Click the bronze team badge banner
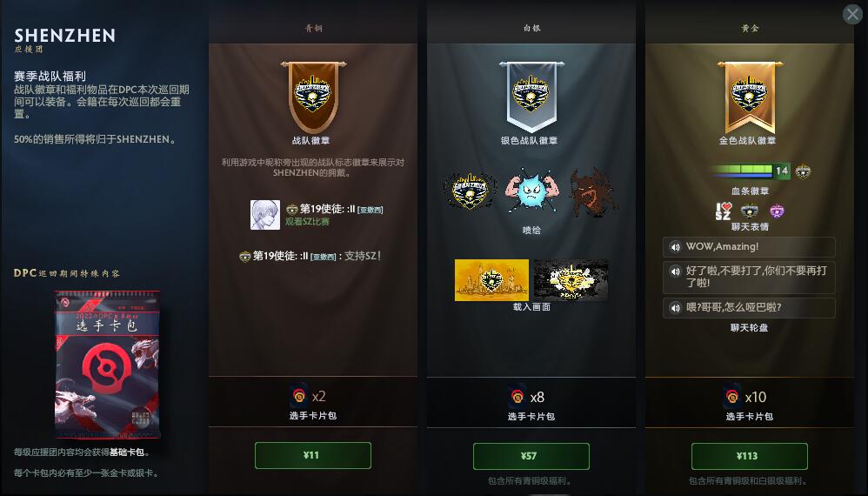This screenshot has width=868, height=496. pyautogui.click(x=313, y=97)
